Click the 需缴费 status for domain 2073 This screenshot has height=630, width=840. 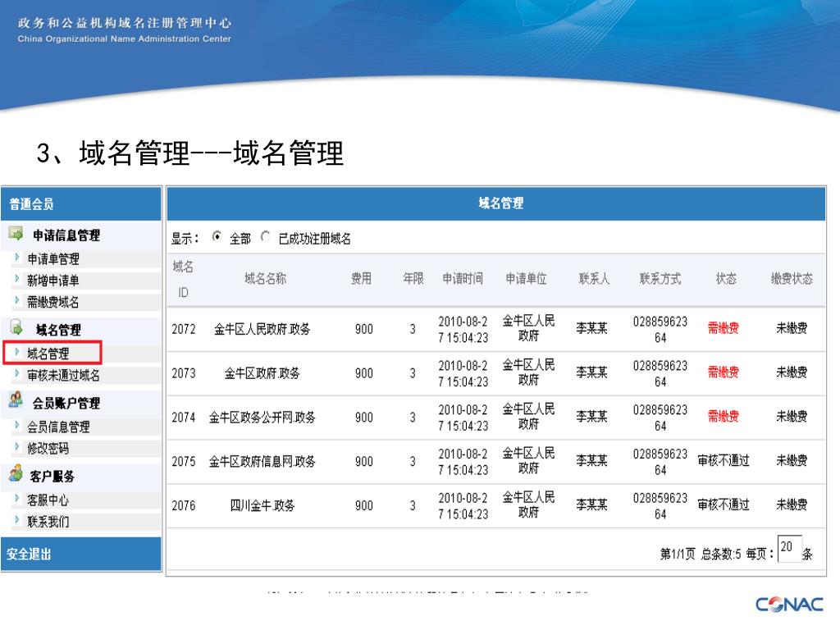point(724,372)
